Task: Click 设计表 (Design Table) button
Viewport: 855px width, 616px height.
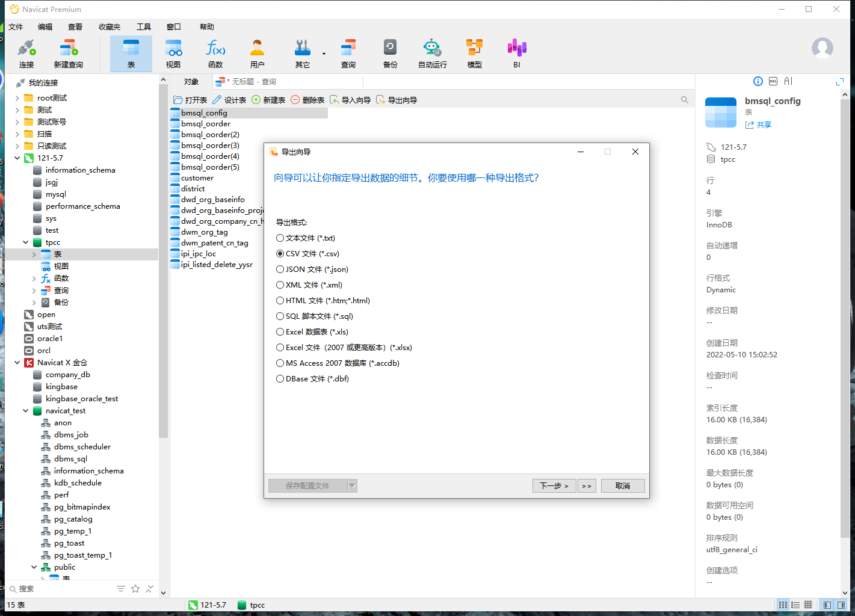Action: click(229, 100)
